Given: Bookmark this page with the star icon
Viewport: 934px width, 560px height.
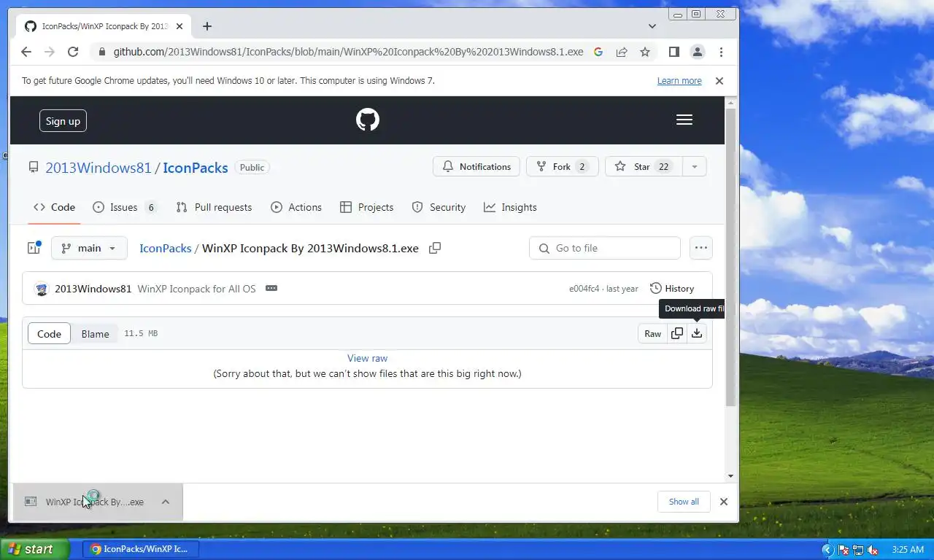Looking at the screenshot, I should coord(645,52).
